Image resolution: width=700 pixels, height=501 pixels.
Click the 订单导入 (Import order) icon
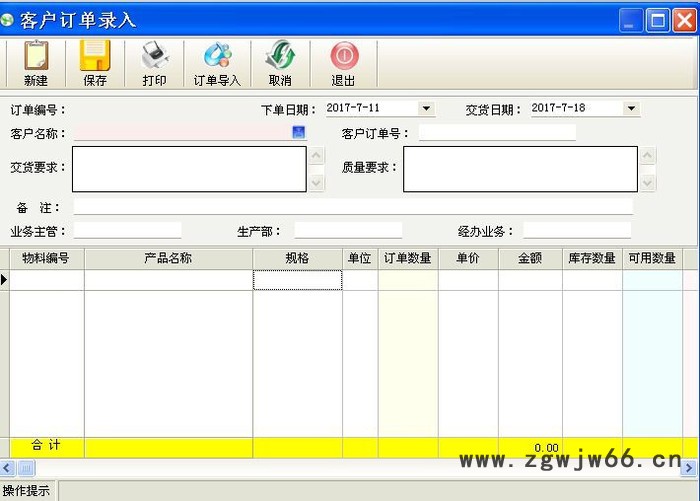217,55
